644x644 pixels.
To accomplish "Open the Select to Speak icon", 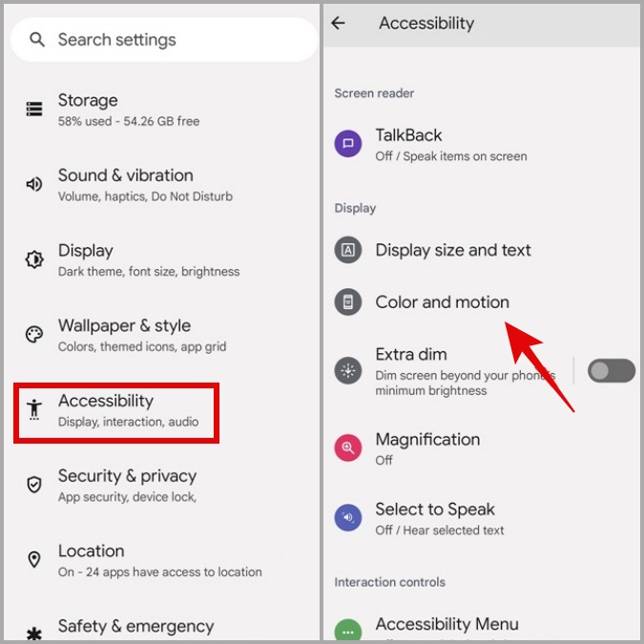I will [348, 517].
